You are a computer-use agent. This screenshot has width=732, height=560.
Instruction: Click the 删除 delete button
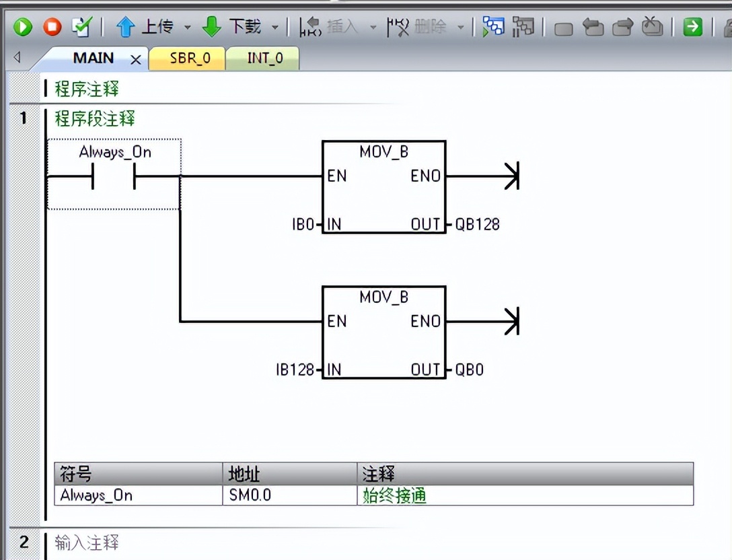pos(416,27)
